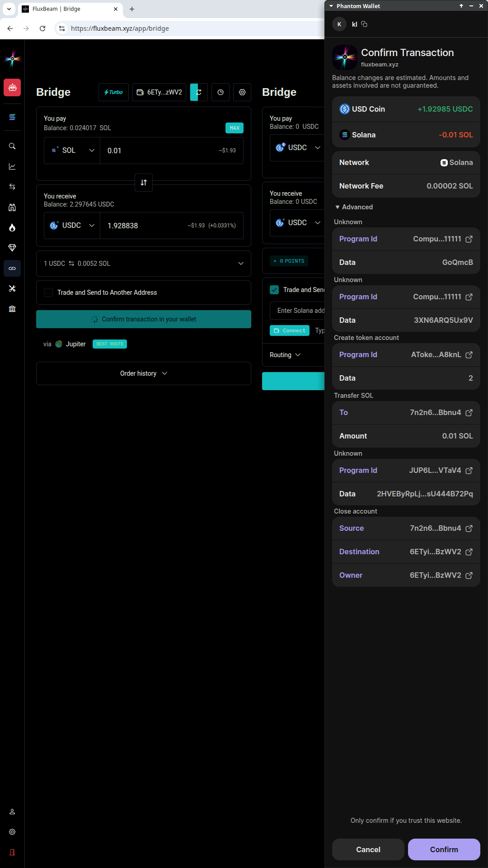Expand the Order history section
Image resolution: width=488 pixels, height=868 pixels.
click(x=144, y=373)
